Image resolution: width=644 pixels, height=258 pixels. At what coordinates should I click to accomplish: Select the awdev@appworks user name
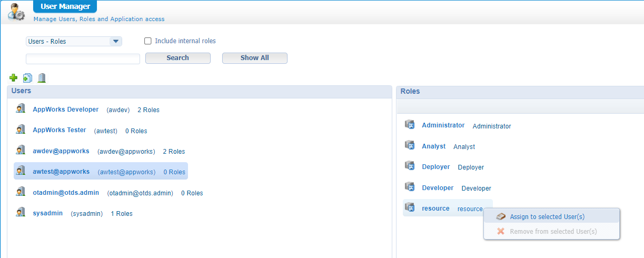tap(61, 151)
